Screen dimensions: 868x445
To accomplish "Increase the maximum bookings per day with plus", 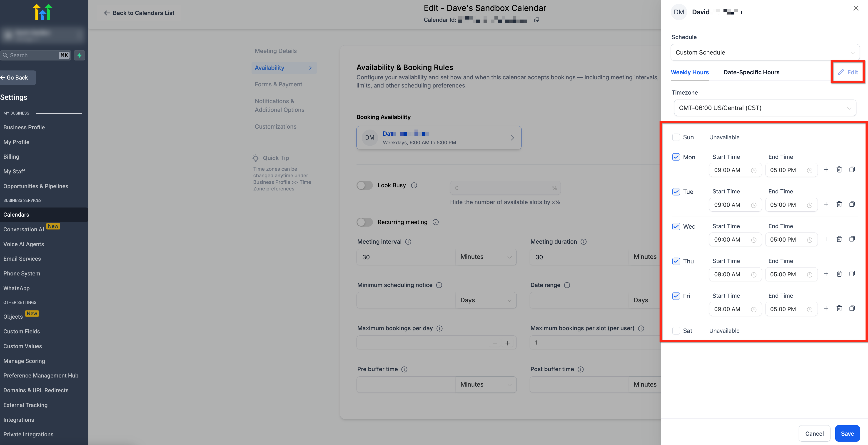I will (x=507, y=343).
